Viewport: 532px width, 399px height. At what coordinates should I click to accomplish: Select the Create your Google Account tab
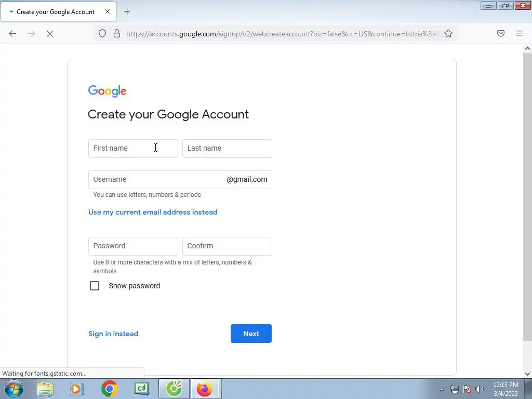click(x=58, y=11)
